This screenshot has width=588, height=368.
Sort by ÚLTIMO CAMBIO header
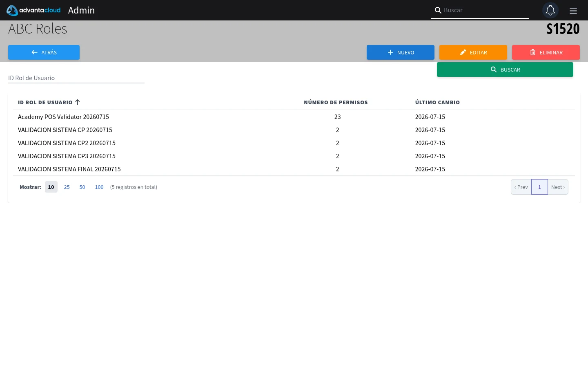[x=437, y=102]
